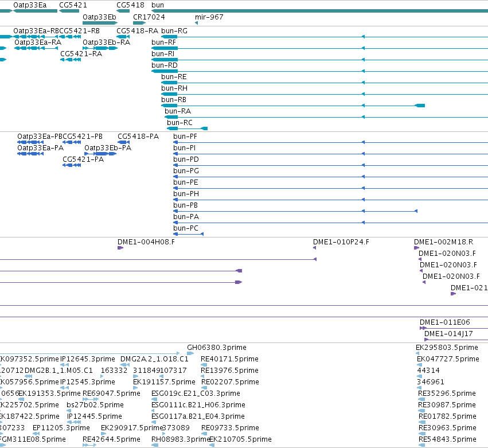The image size is (488, 448).
Task: Select protein label CG5421-PB
Action: [83, 137]
